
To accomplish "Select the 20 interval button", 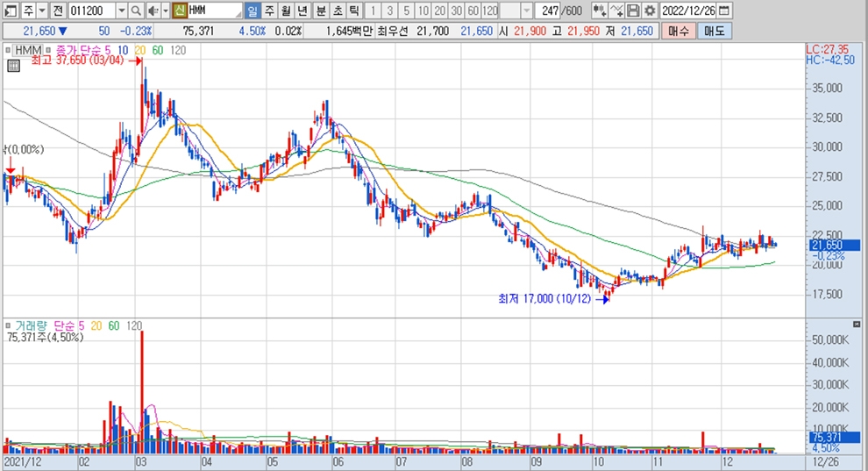I will click(x=440, y=10).
